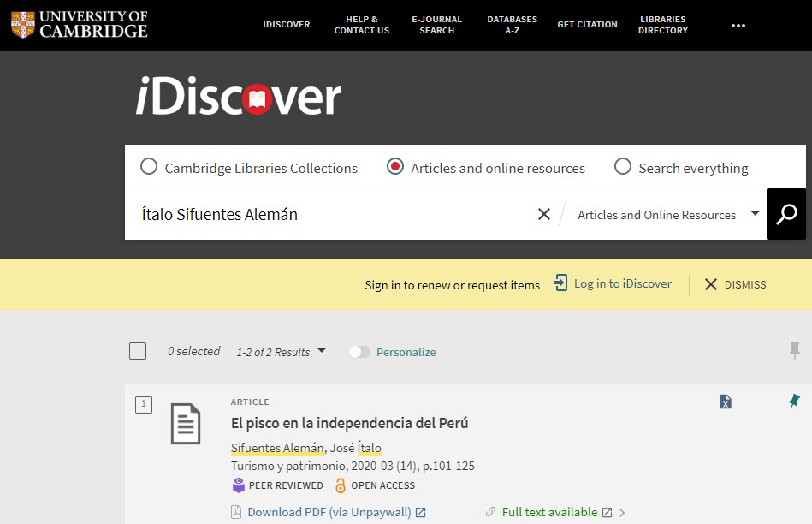This screenshot has width=812, height=524.
Task: Select Search everything radio button
Action: pyautogui.click(x=622, y=166)
